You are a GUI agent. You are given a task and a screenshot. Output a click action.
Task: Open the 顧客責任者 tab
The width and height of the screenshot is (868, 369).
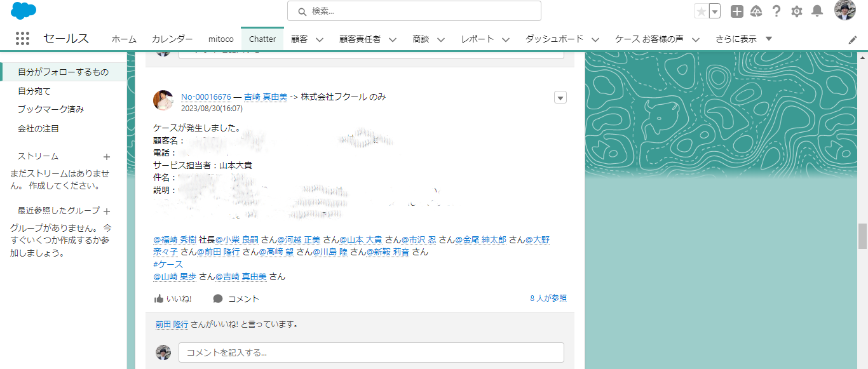click(x=360, y=39)
